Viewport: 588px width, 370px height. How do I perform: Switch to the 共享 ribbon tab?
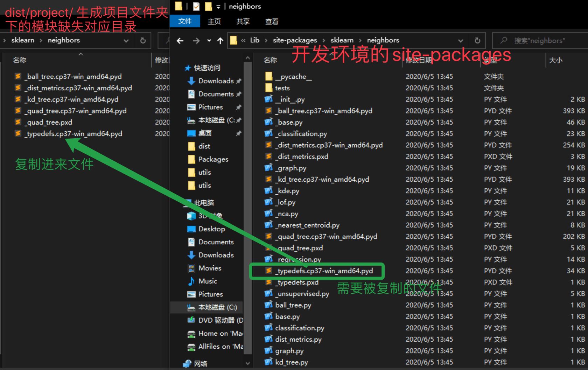pos(243,21)
